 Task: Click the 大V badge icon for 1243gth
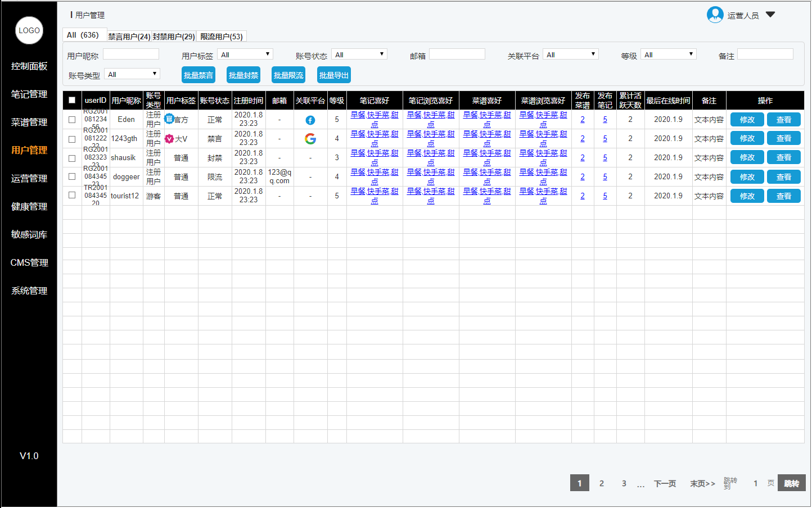click(169, 139)
